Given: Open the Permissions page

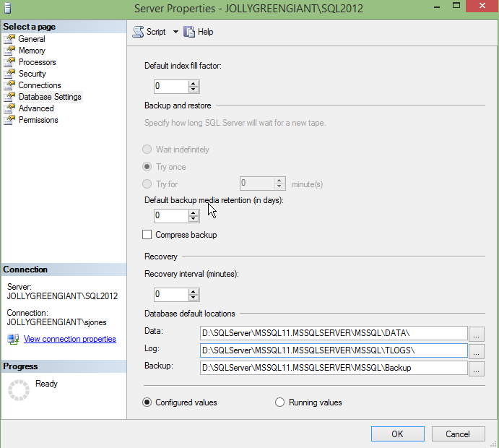Looking at the screenshot, I should [38, 120].
